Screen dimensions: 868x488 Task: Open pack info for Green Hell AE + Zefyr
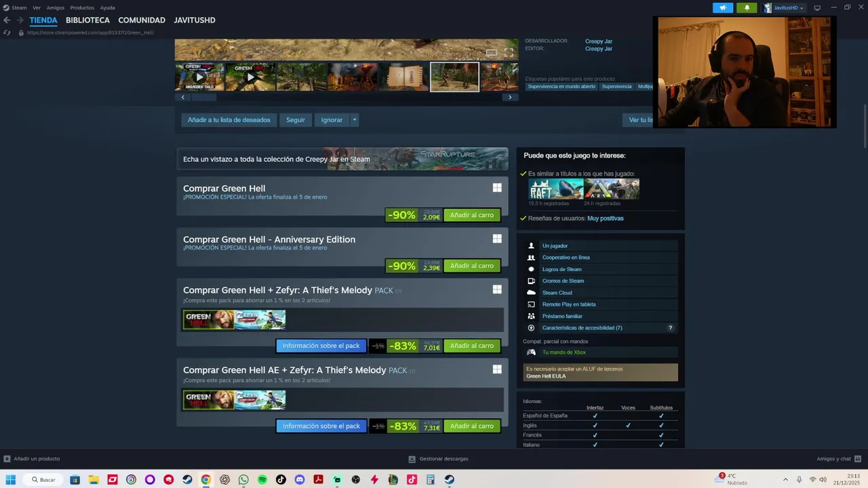point(321,426)
